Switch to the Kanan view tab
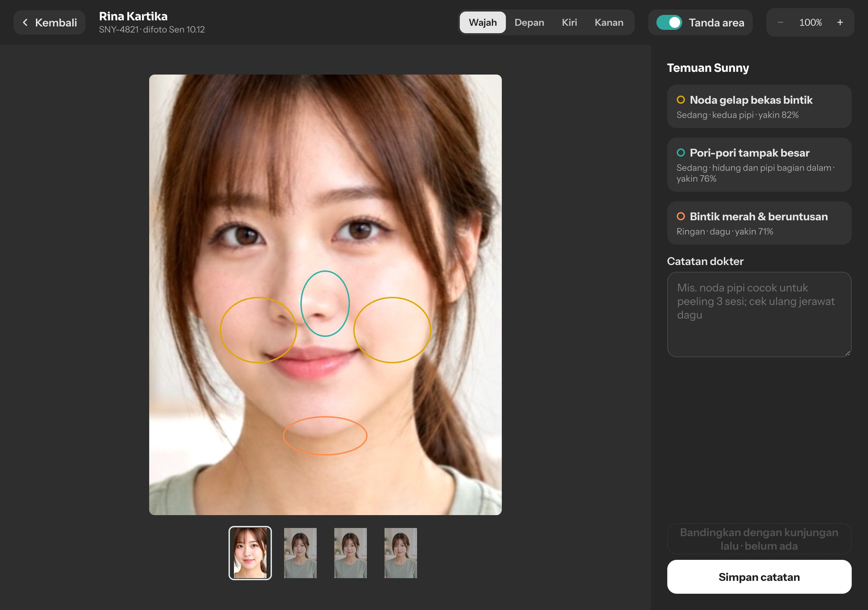Image resolution: width=868 pixels, height=610 pixels. (x=609, y=22)
